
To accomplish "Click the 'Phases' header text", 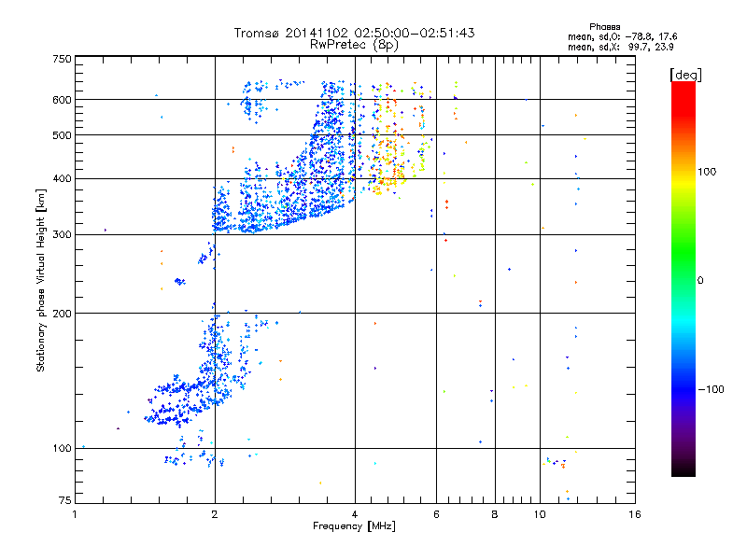I will pos(604,27).
